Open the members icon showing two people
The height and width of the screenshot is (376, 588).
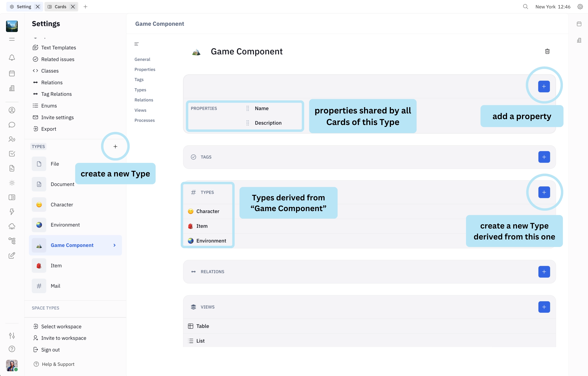pos(12,139)
